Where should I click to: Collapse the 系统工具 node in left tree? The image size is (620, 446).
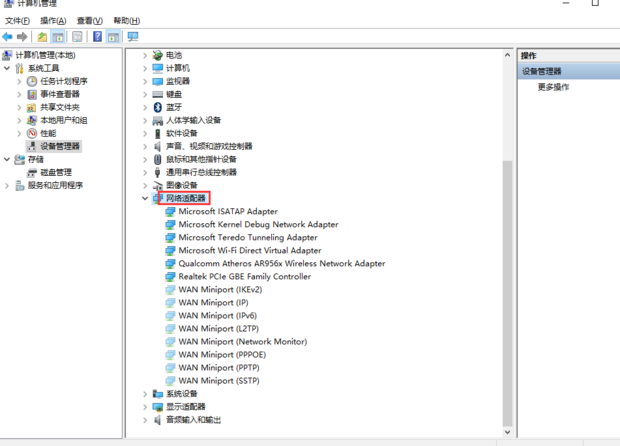[x=7, y=68]
